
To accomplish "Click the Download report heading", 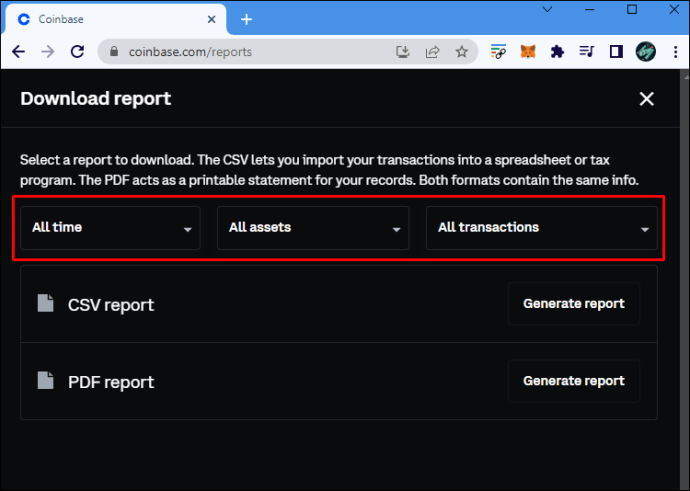I will click(95, 99).
